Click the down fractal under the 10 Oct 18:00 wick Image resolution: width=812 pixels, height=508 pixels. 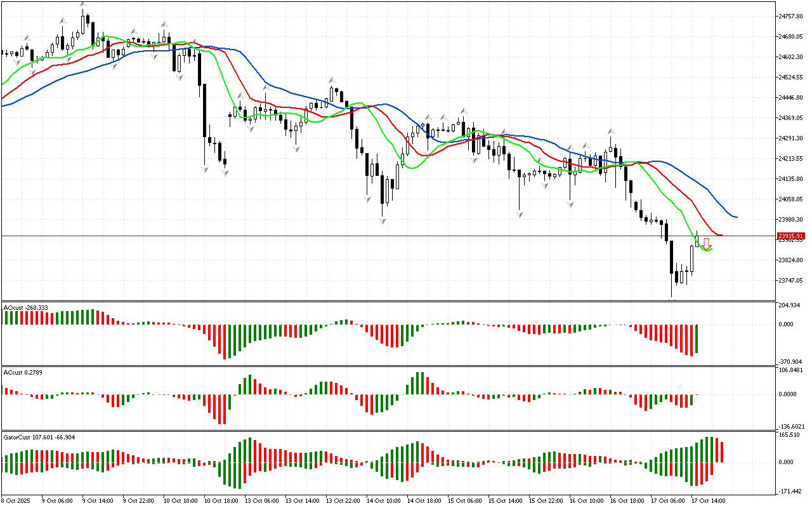(x=204, y=170)
